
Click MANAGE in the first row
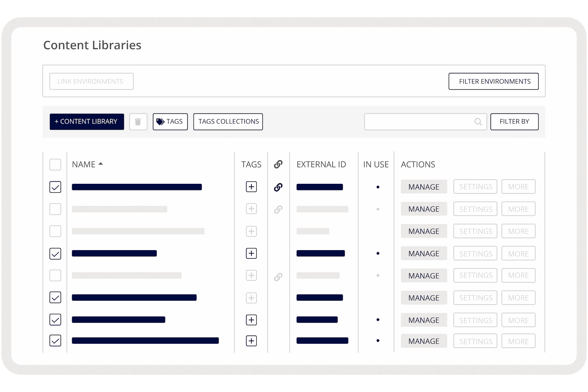424,187
